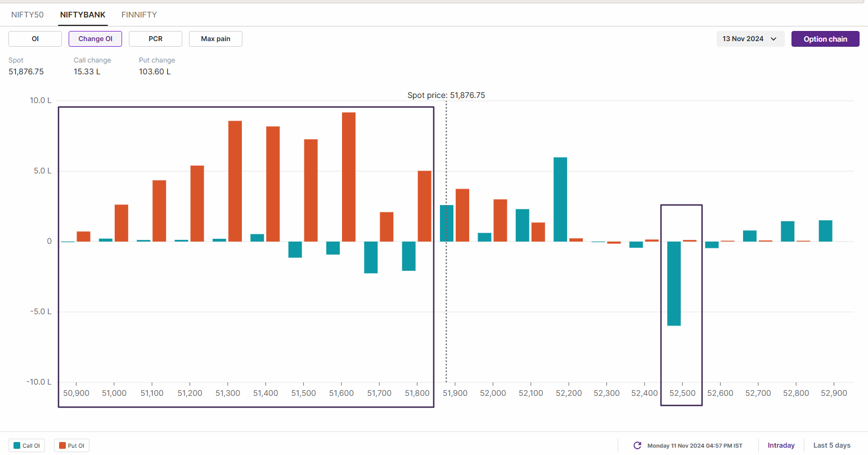This screenshot has width=868, height=455.
Task: Click the chevron in the expiry date selector
Action: 773,39
